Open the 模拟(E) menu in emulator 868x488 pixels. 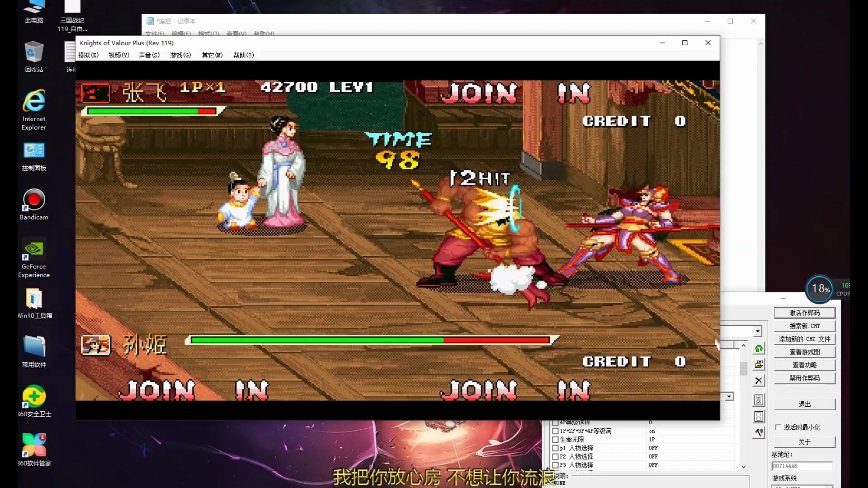pyautogui.click(x=88, y=55)
